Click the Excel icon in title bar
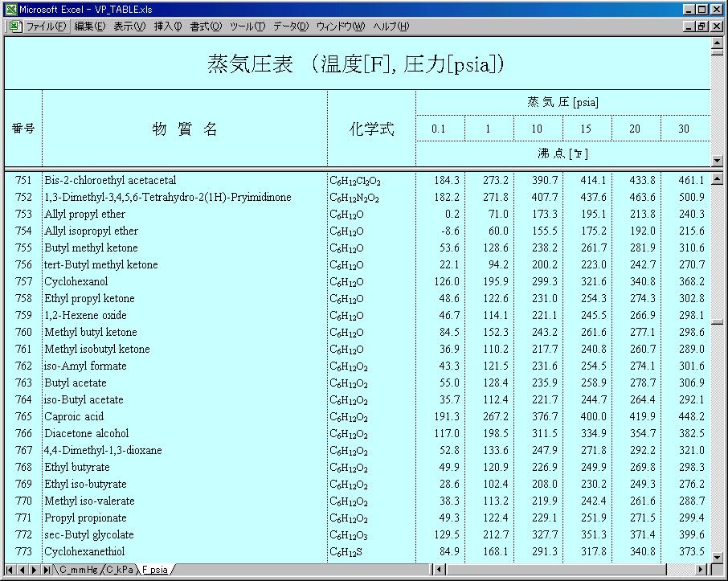 [x=10, y=9]
